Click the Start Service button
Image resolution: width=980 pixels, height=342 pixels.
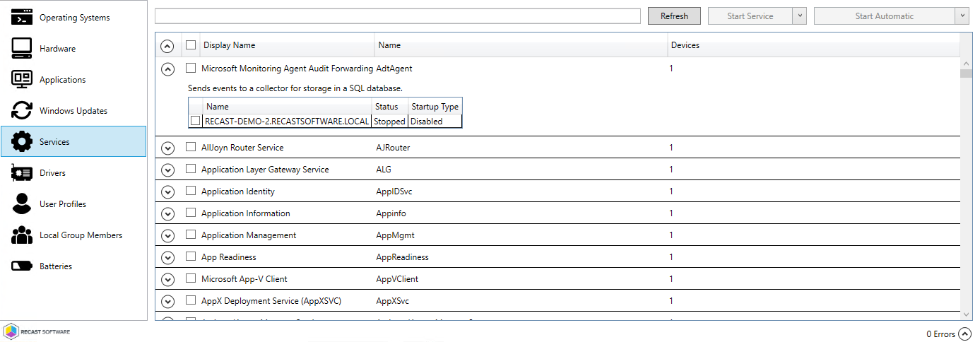point(750,16)
